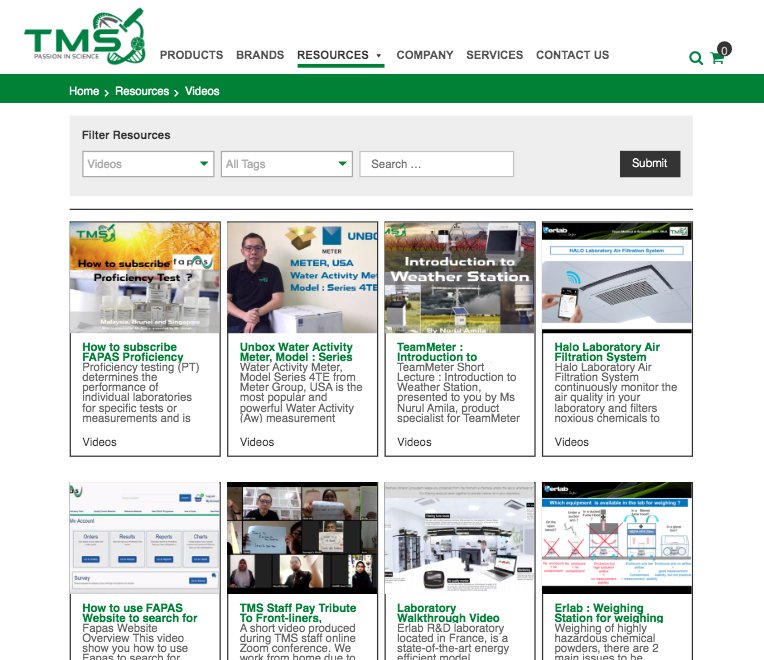The width and height of the screenshot is (764, 660).
Task: Open the Videos resource type dropdown
Action: click(148, 164)
